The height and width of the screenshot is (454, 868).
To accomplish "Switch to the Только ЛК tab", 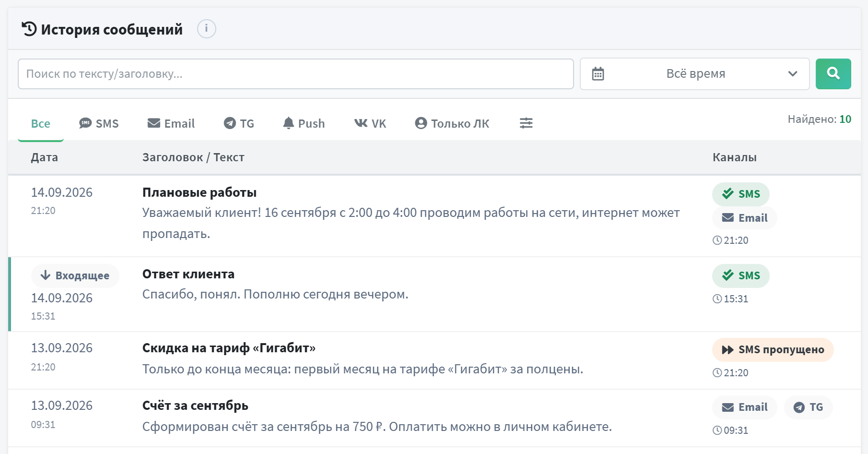I will coord(452,123).
